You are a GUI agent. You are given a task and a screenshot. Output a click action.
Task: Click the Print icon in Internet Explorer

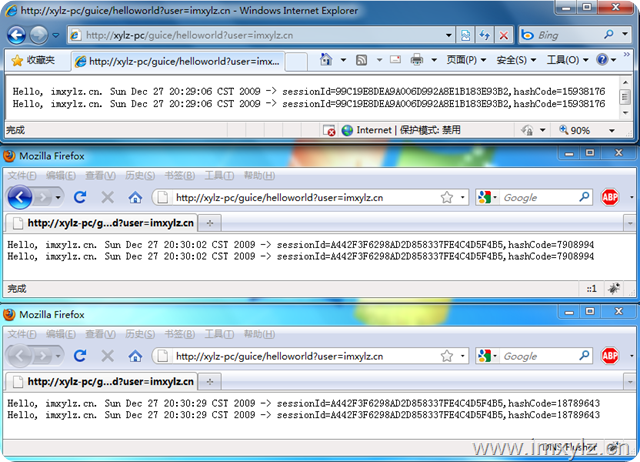pos(417,60)
